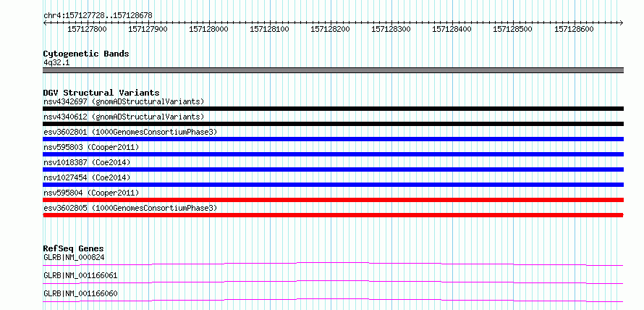Click ruler position 157128500
This screenshot has height=310, width=644.
pos(512,29)
